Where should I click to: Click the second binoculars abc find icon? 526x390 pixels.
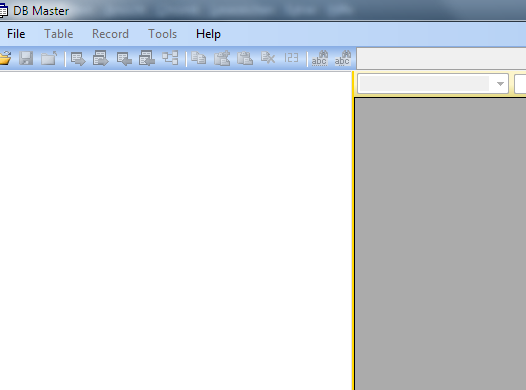[343, 58]
